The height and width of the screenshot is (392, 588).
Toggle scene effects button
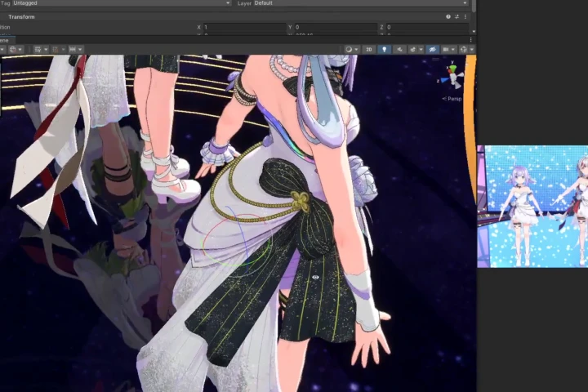413,50
